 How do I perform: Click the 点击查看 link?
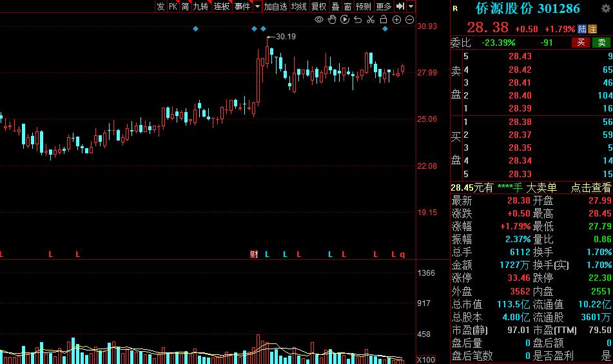point(590,188)
